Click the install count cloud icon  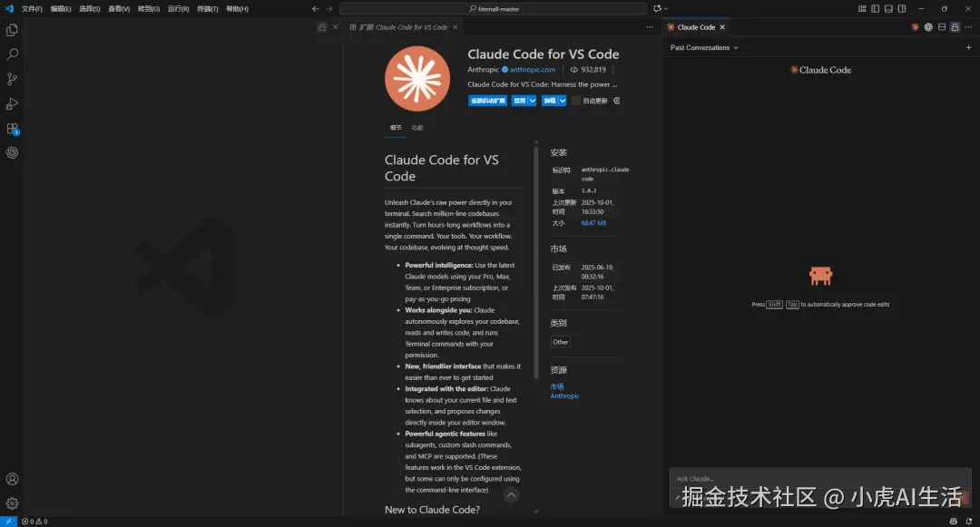(573, 69)
